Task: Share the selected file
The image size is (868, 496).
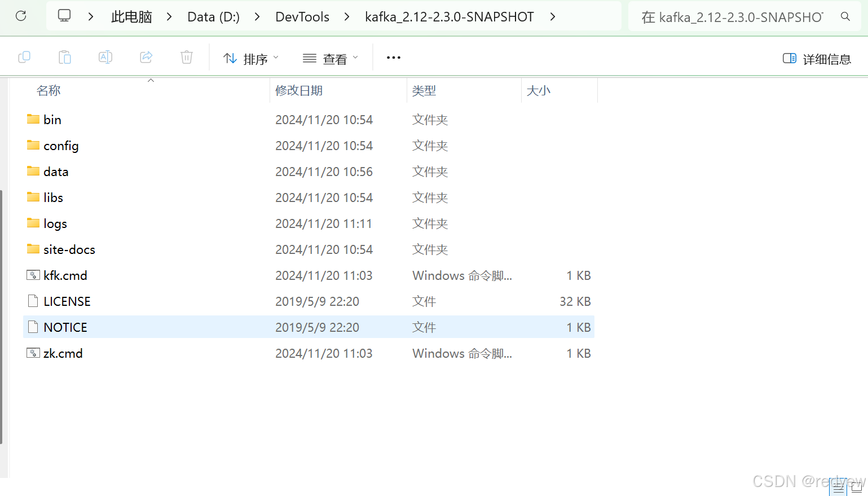Action: coord(146,57)
